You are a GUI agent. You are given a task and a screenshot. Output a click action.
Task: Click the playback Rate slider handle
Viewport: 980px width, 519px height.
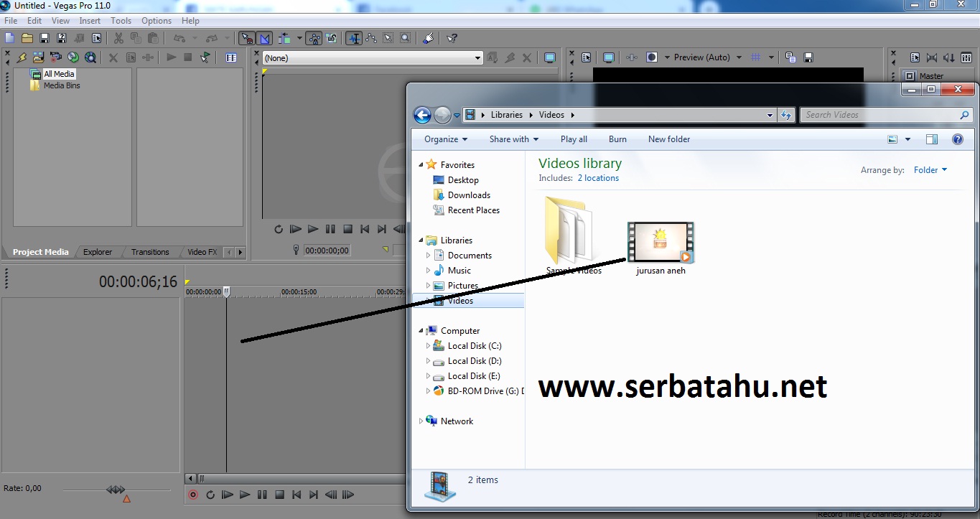[116, 490]
